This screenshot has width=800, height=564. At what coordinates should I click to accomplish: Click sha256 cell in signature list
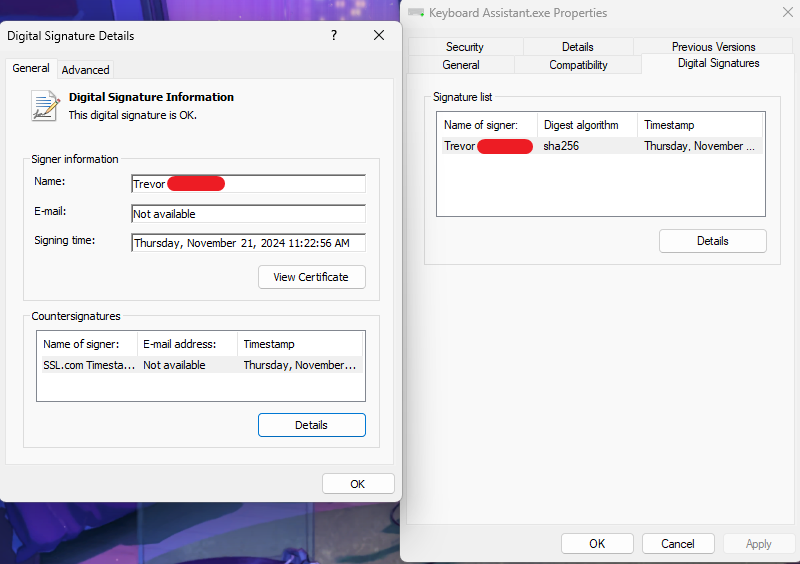(x=561, y=146)
